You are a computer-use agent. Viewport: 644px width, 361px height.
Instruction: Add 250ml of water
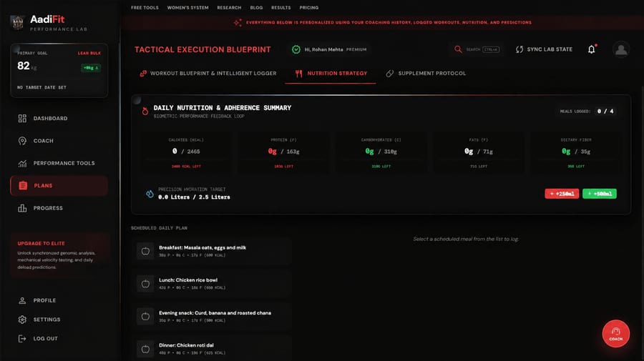[x=562, y=194]
